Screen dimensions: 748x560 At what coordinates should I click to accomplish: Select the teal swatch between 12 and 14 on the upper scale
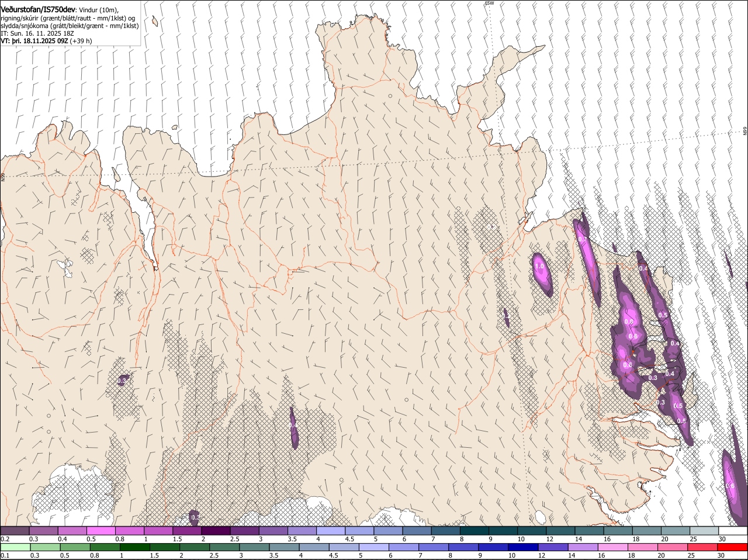pos(560,531)
